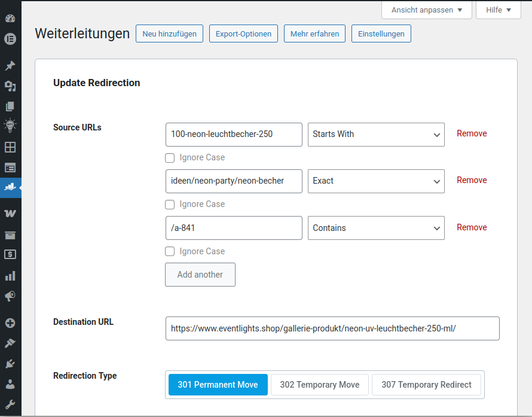Open Tools wrench icon in sidebar
The height and width of the screenshot is (417, 532).
tap(10, 404)
